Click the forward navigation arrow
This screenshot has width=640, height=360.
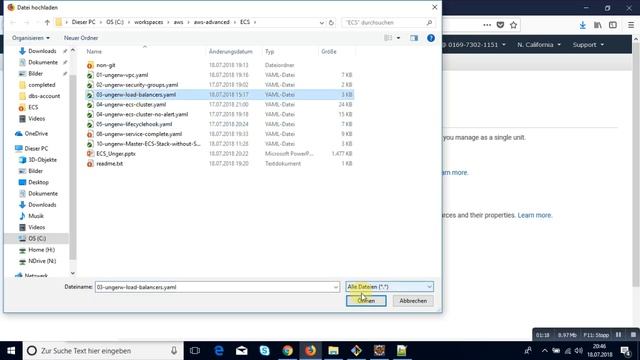[27, 22]
